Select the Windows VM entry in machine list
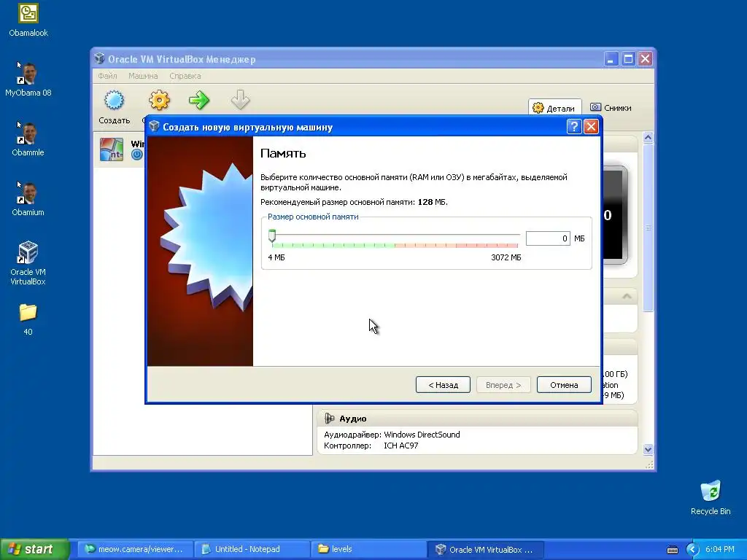The image size is (747, 560). (x=119, y=149)
